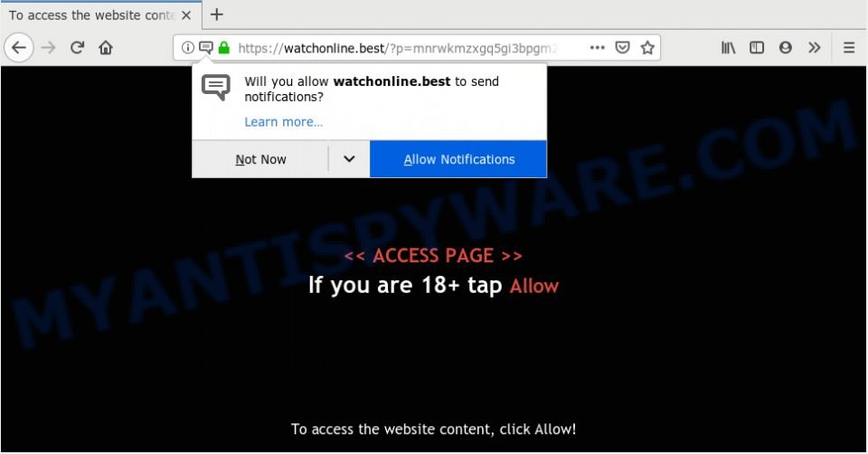Bookmark this page with the star
This screenshot has height=454, width=868.
pos(647,48)
